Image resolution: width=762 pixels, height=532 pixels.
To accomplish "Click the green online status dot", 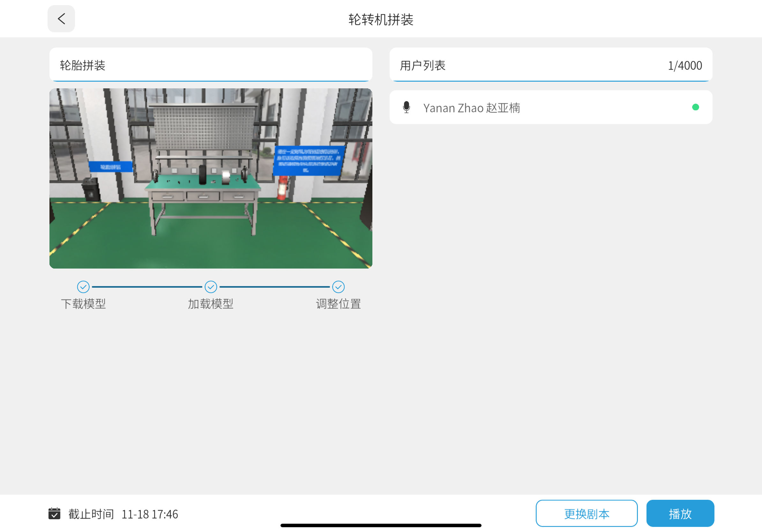I will [x=695, y=107].
